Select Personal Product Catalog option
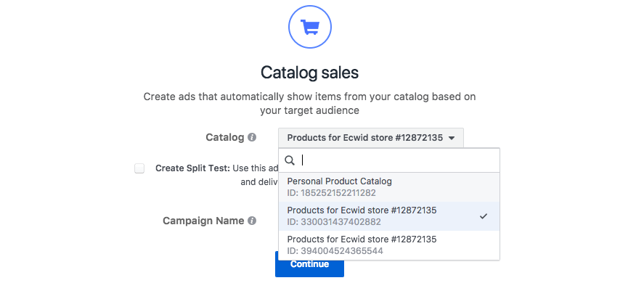The width and height of the screenshot is (644, 291). (x=340, y=181)
